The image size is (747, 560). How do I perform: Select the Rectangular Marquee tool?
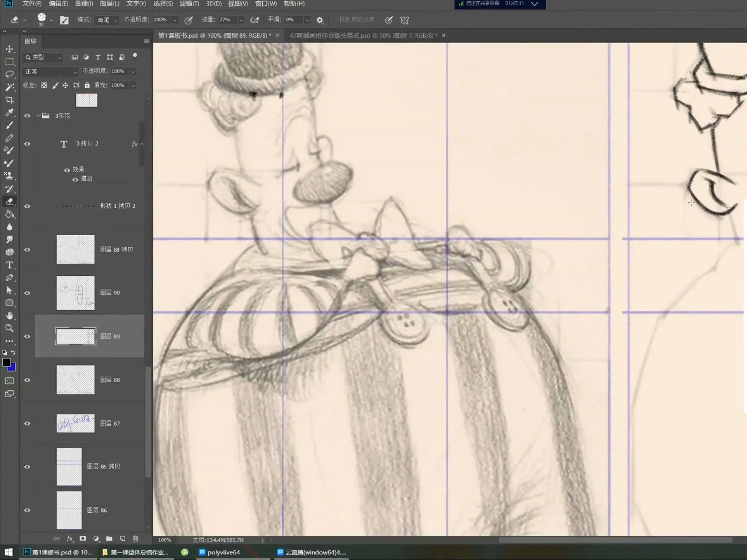pos(9,62)
